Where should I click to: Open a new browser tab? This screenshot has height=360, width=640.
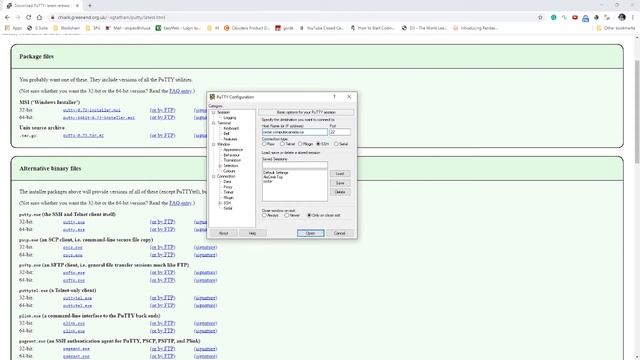pyautogui.click(x=90, y=6)
